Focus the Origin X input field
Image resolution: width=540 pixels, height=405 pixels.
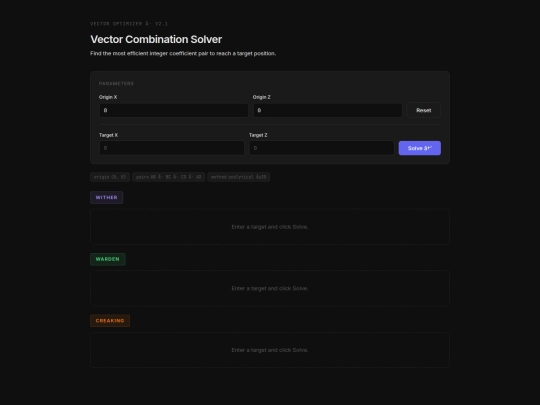point(174,110)
